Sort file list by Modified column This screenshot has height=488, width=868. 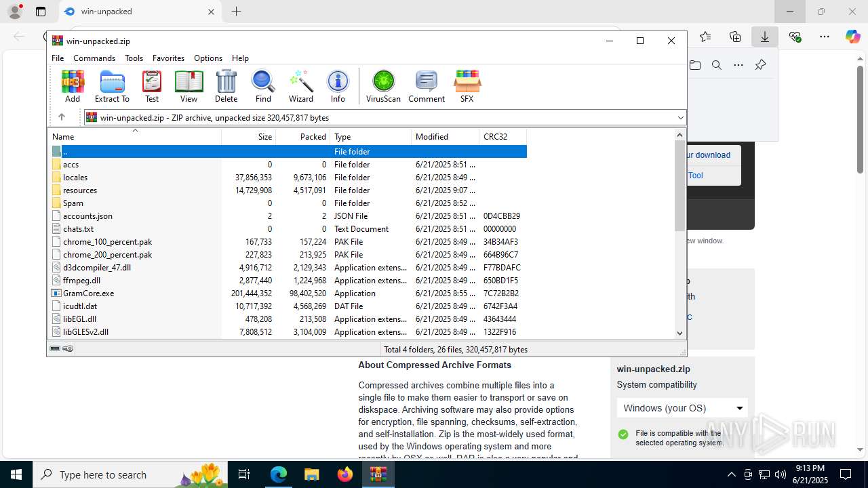click(446, 136)
